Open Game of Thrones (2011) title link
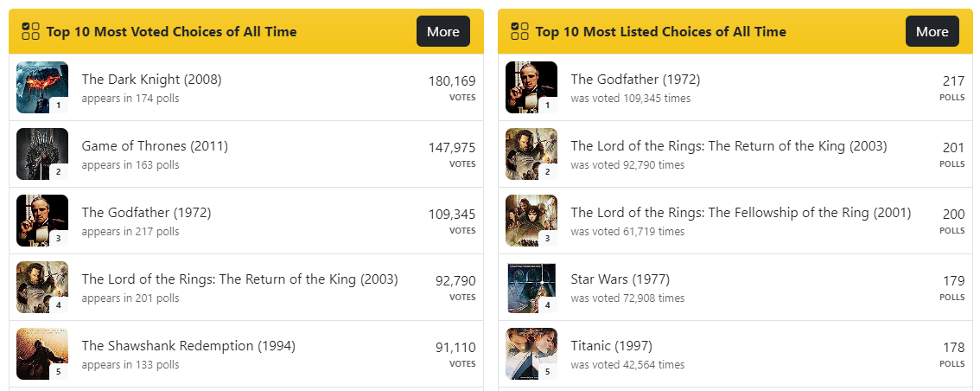980x391 pixels. pyautogui.click(x=155, y=146)
